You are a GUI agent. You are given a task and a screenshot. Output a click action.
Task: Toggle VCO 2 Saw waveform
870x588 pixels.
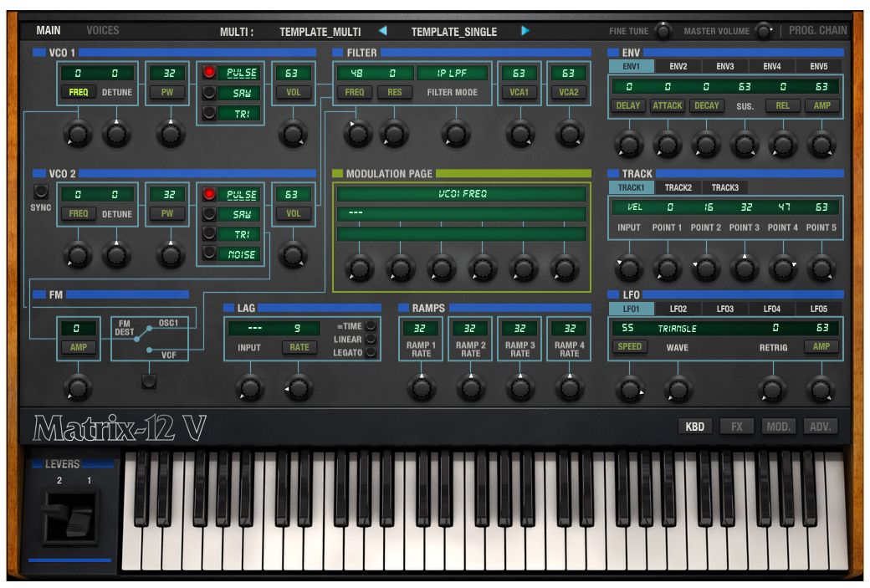209,213
